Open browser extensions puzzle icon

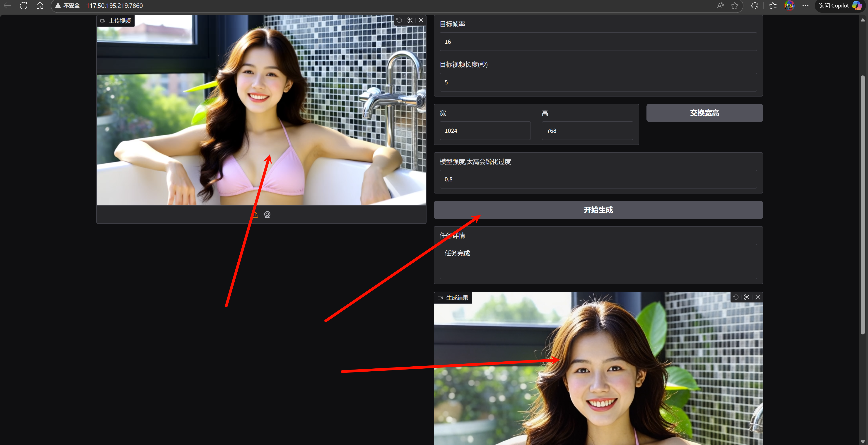[x=755, y=6]
